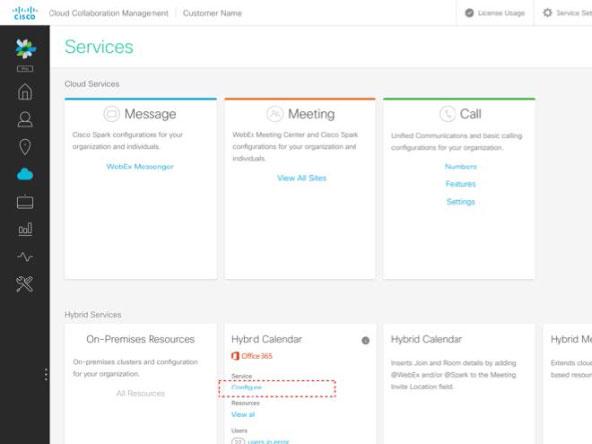This screenshot has height=444, width=592.
Task: Click License Usage text in header
Action: point(501,13)
